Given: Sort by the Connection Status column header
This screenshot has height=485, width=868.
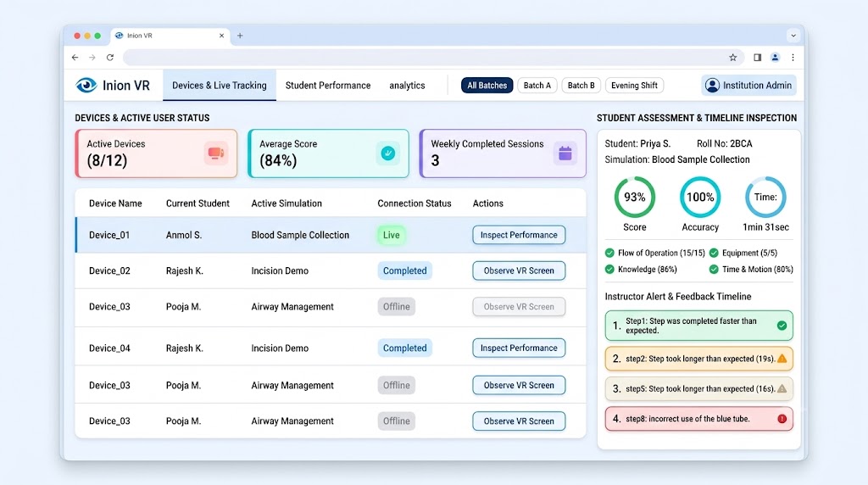Looking at the screenshot, I should [x=414, y=203].
